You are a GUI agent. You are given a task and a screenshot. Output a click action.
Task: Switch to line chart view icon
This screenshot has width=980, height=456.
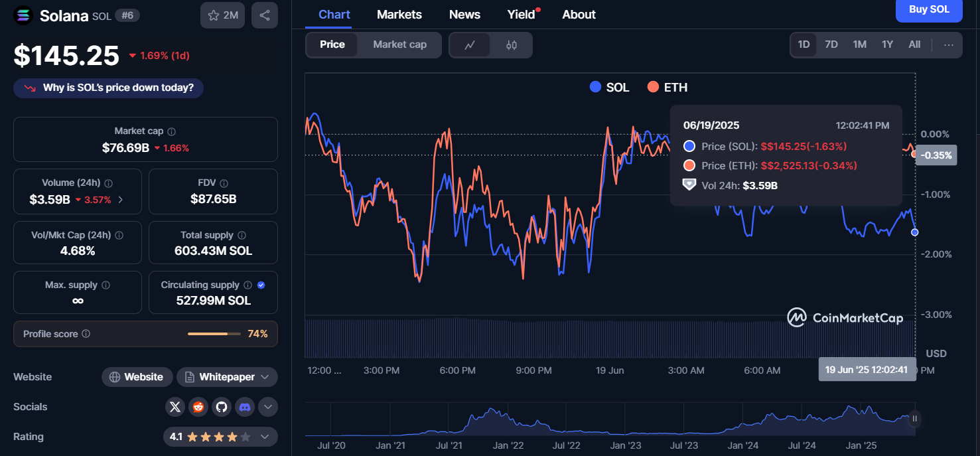(x=470, y=45)
